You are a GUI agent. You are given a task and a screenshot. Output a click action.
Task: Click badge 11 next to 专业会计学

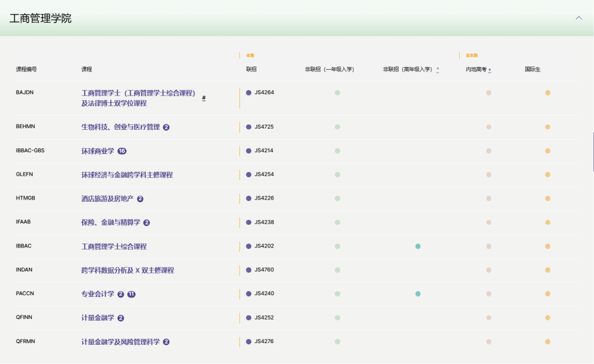[131, 294]
